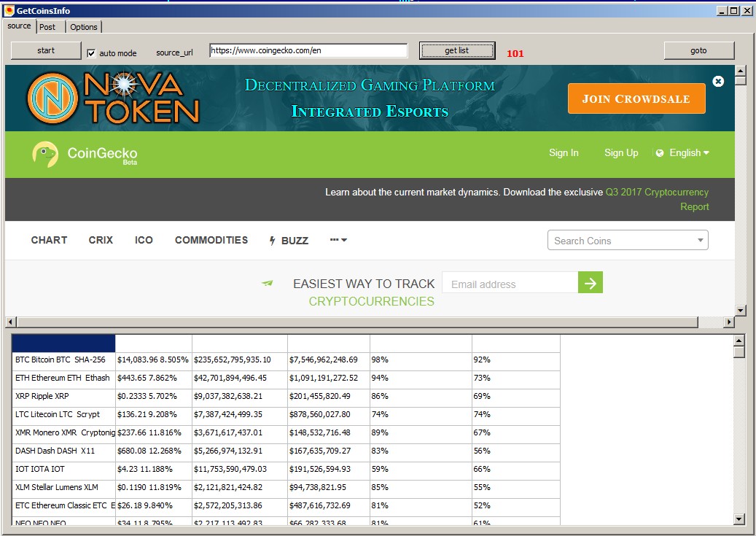Select cell '$878,560,027.80'
The width and height of the screenshot is (756, 536).
pos(329,415)
